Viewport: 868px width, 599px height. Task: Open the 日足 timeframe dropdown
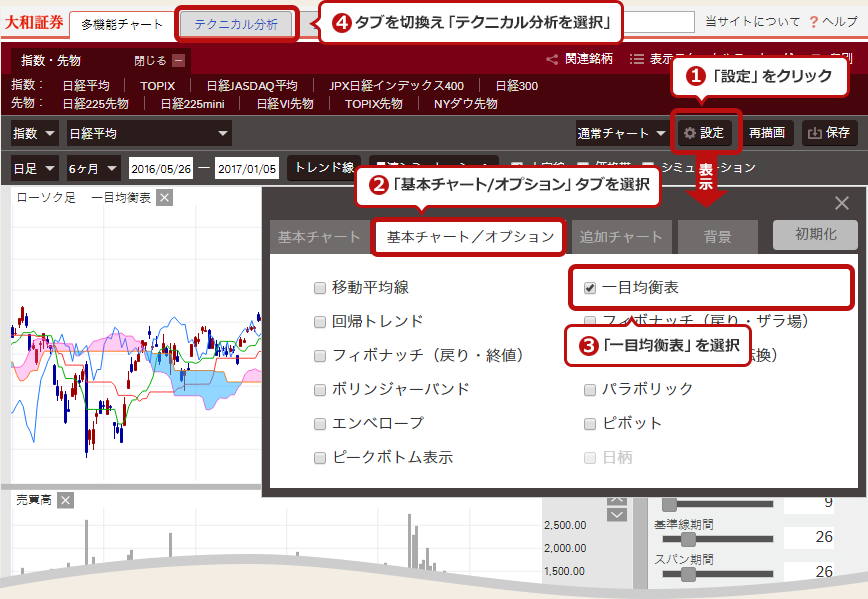[x=35, y=168]
